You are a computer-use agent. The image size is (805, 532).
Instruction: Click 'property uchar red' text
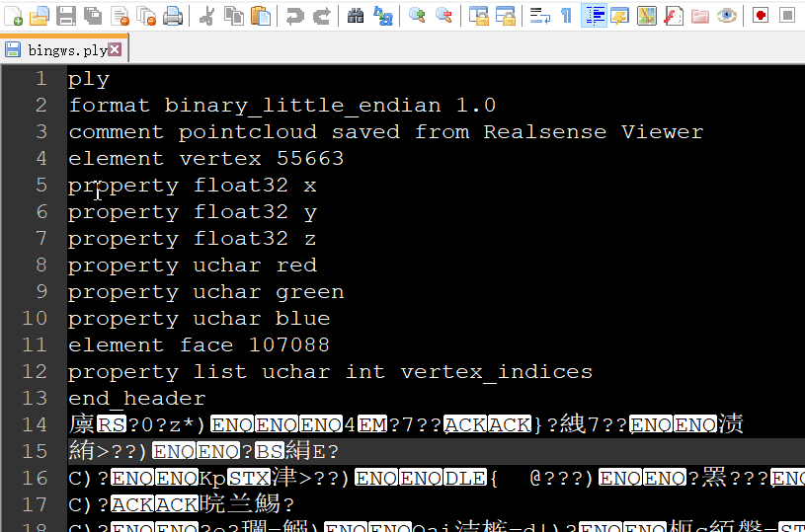point(193,266)
